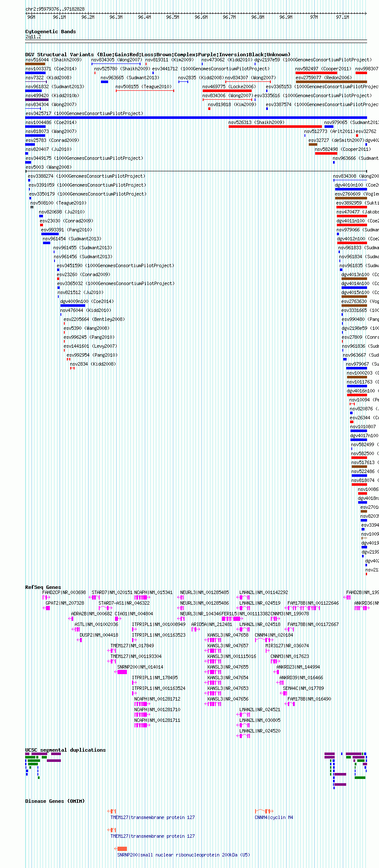Select the Disease Genes (OMIM) track title

tap(55, 801)
